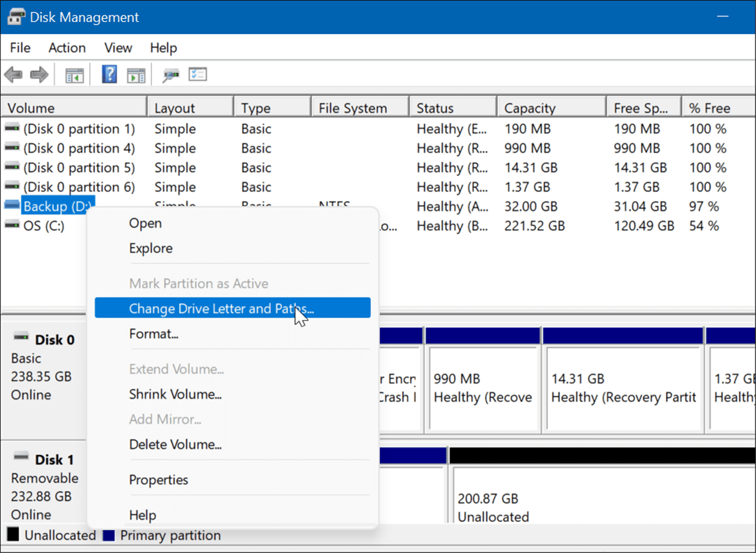This screenshot has height=553, width=756.
Task: Select the Backup (D:) volume row
Action: click(58, 205)
